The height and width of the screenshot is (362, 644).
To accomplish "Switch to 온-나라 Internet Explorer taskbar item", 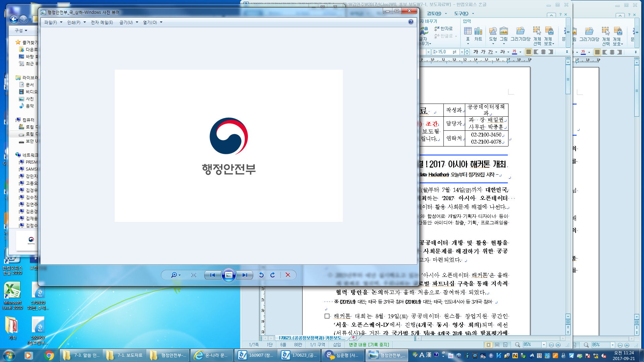I will tap(211, 355).
